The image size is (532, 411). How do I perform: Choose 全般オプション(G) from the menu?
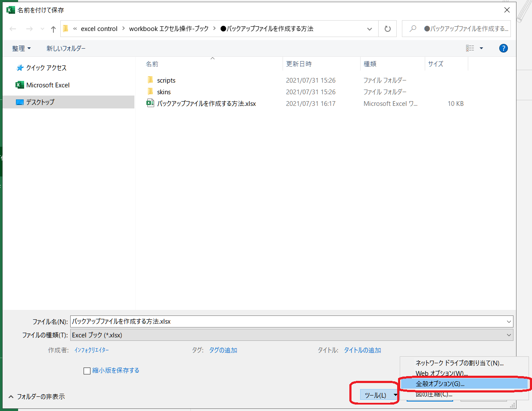pos(440,383)
